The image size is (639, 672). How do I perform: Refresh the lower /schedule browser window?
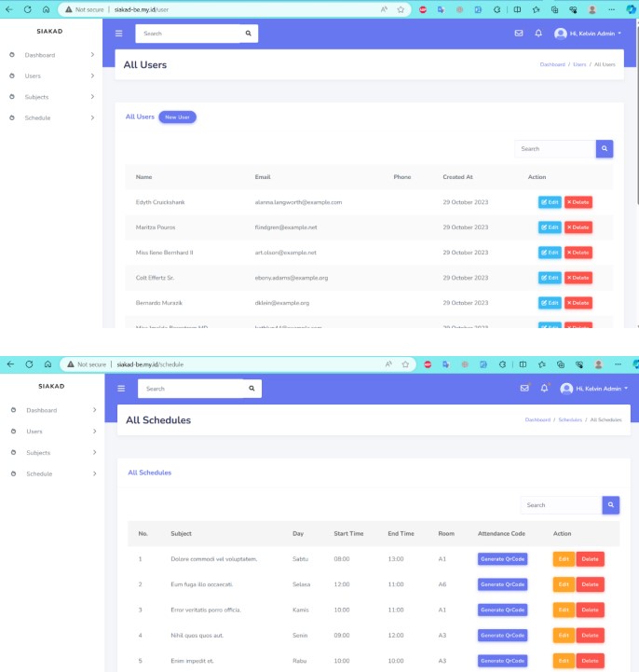(x=29, y=364)
